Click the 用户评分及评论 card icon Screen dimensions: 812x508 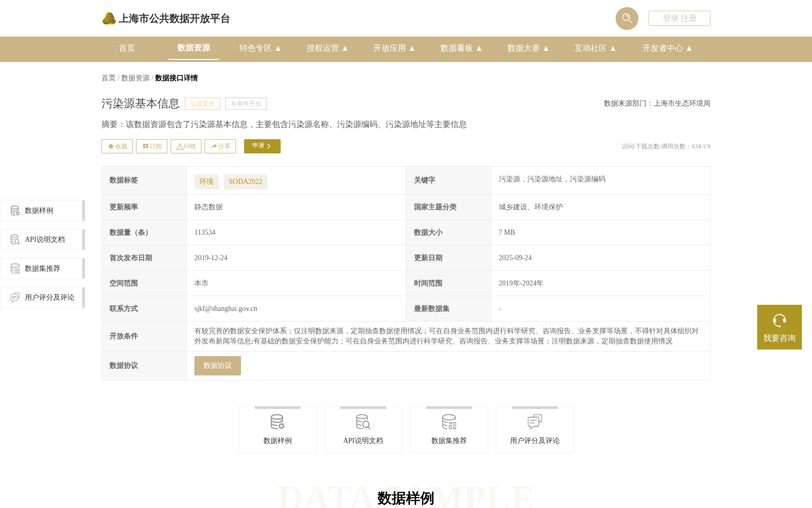tap(535, 422)
